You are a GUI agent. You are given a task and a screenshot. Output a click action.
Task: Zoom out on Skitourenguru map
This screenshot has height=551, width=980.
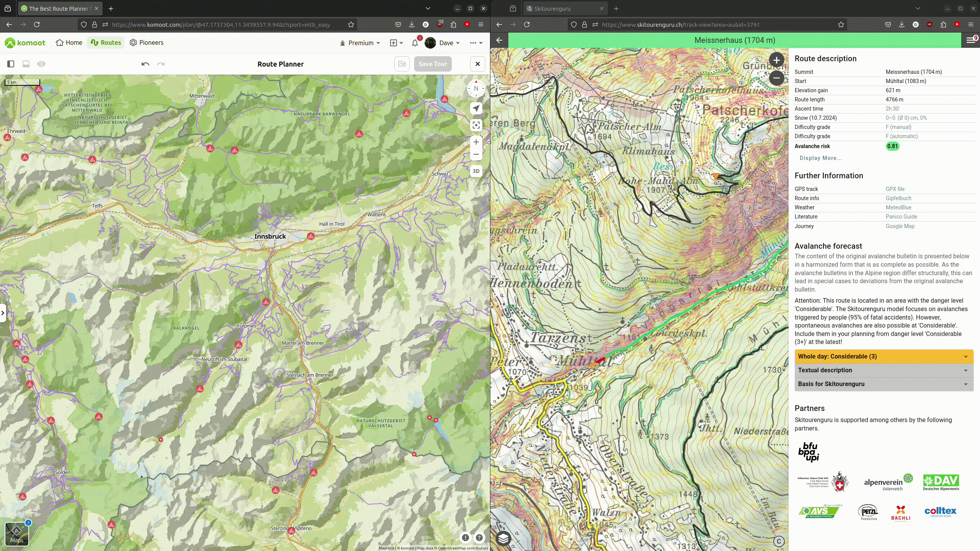(776, 78)
